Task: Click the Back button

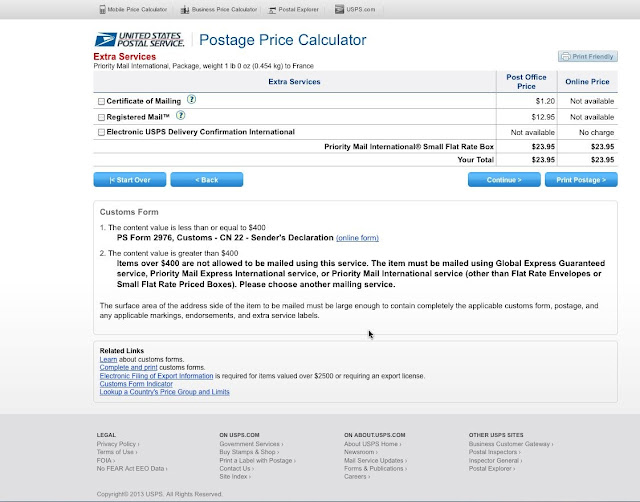Action: click(x=207, y=180)
